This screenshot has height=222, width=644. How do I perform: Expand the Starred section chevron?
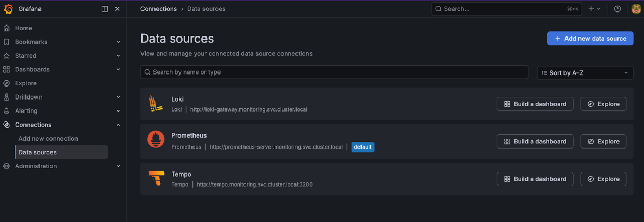click(118, 56)
